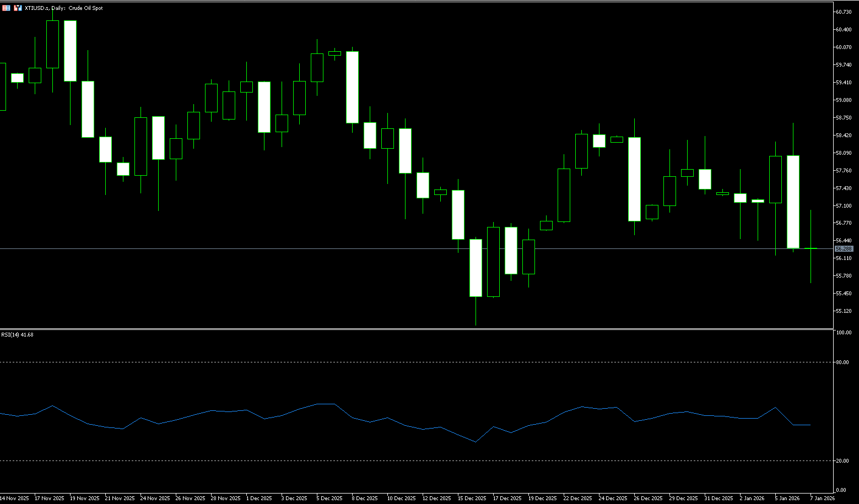Click the XTIUSD.s Daily Crude Oil Spot title
Viewport: 859px width, 504px height.
[x=64, y=8]
